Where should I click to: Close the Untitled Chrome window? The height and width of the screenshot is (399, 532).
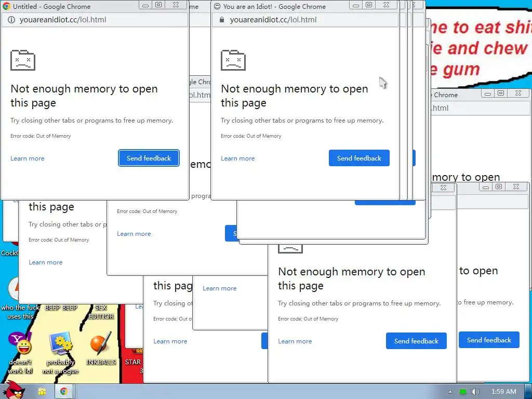pyautogui.click(x=176, y=5)
